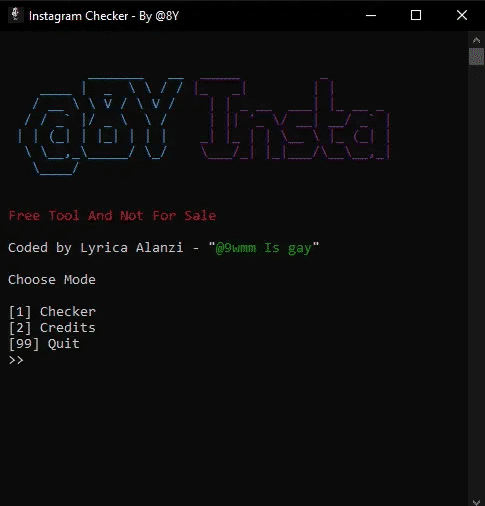Click the scrollbar down arrow
This screenshot has height=506, width=485.
pos(476,501)
